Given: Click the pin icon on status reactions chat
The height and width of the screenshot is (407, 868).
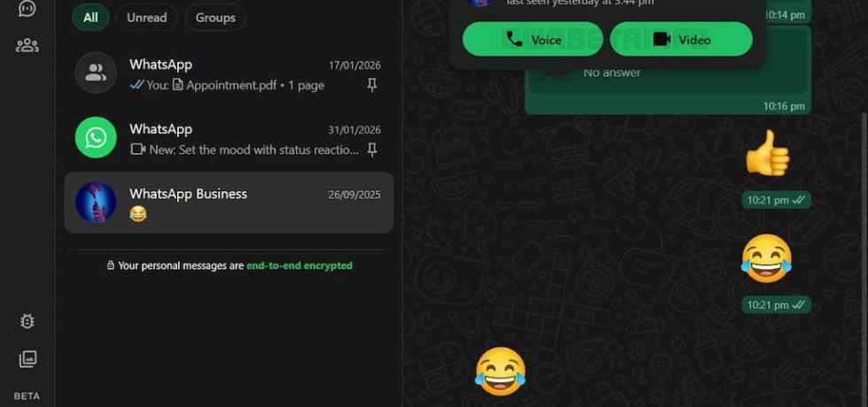Looking at the screenshot, I should pos(372,150).
